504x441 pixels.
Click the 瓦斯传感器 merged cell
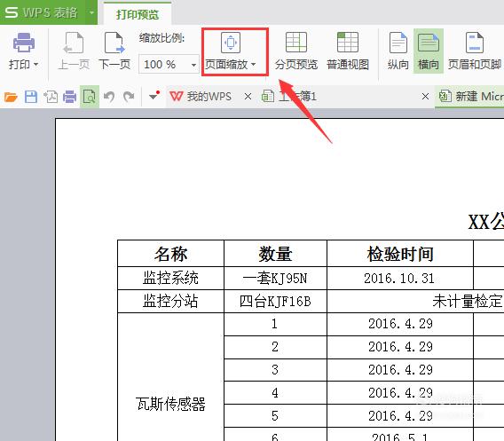point(170,377)
